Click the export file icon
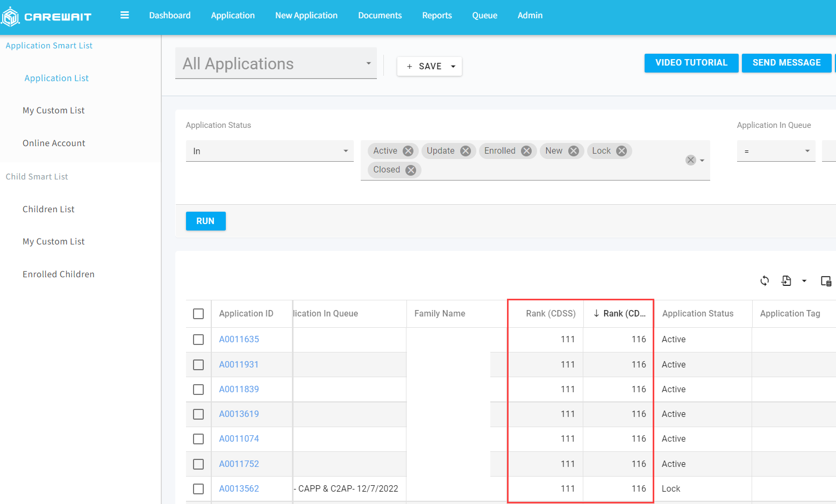Image resolution: width=836 pixels, height=504 pixels. coord(787,280)
